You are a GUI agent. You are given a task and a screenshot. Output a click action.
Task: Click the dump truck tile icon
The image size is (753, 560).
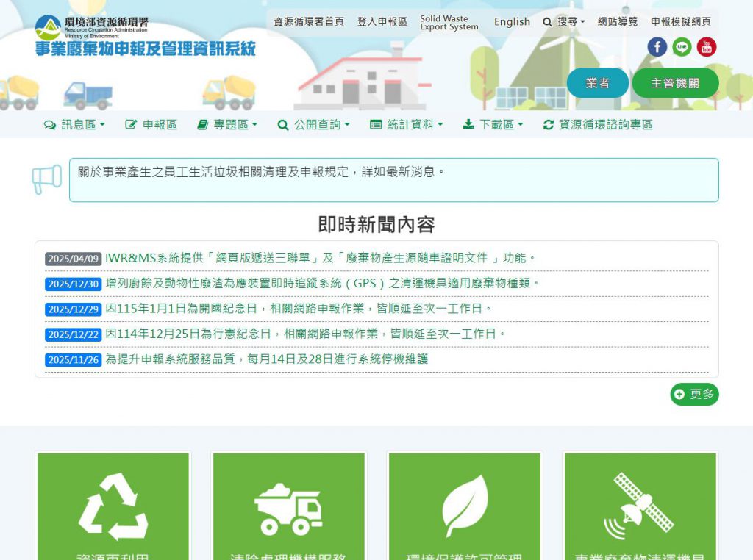tap(288, 507)
